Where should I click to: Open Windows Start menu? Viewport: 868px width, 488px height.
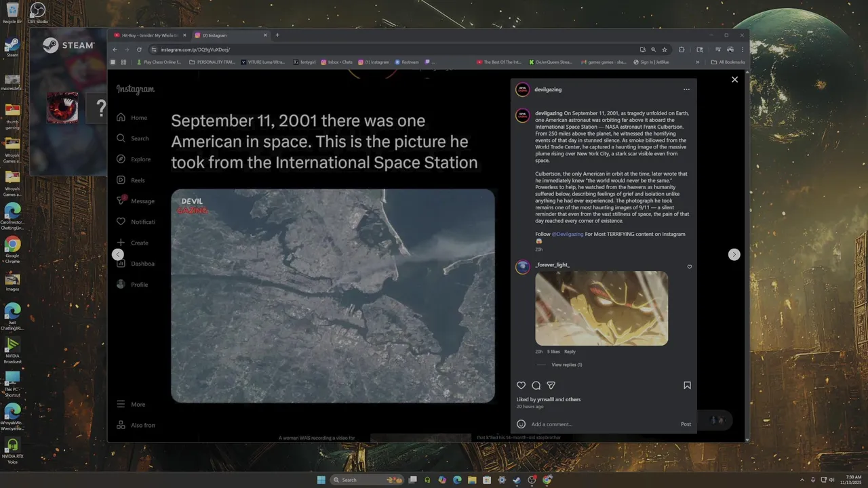tap(321, 480)
